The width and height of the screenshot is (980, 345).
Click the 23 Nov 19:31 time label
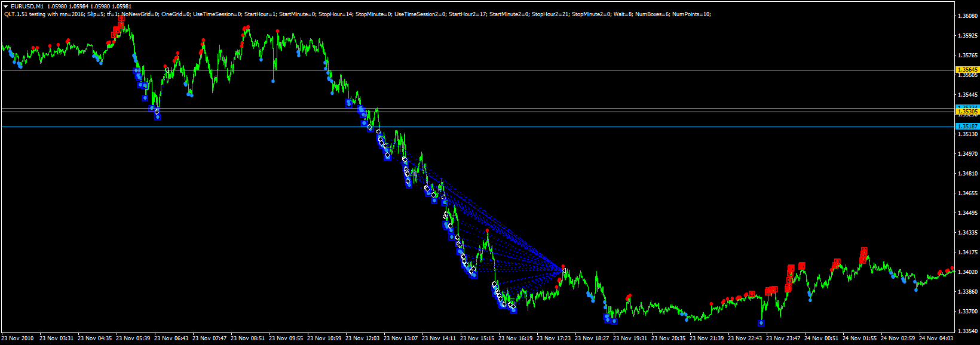click(630, 338)
